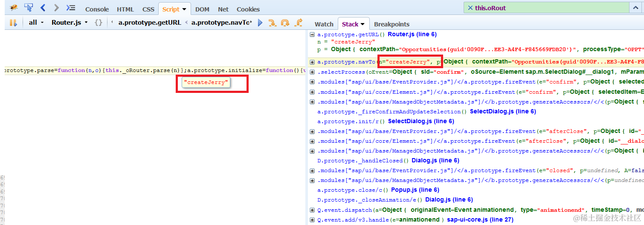Switch to the DOM panel tab

(202, 9)
